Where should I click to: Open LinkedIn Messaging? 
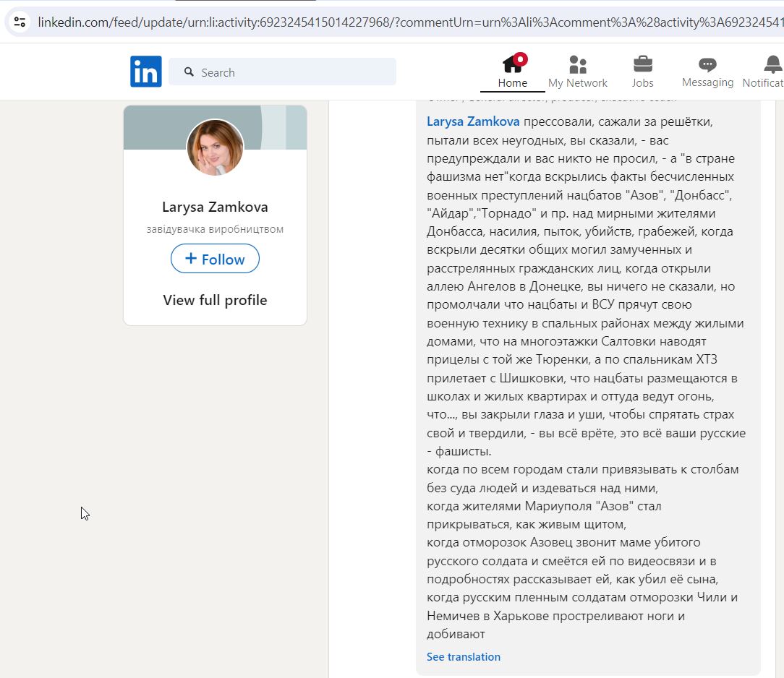point(707,65)
